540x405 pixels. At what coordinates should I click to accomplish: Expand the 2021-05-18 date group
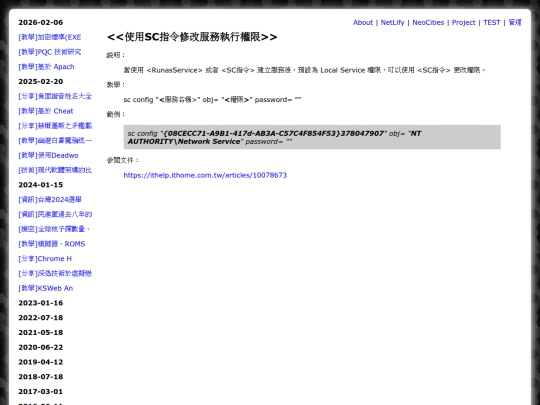[41, 333]
